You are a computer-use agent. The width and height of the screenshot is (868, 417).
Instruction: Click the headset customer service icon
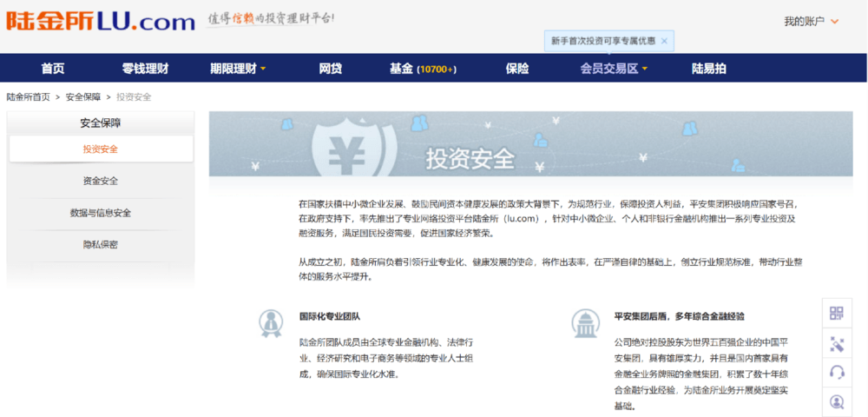837,372
